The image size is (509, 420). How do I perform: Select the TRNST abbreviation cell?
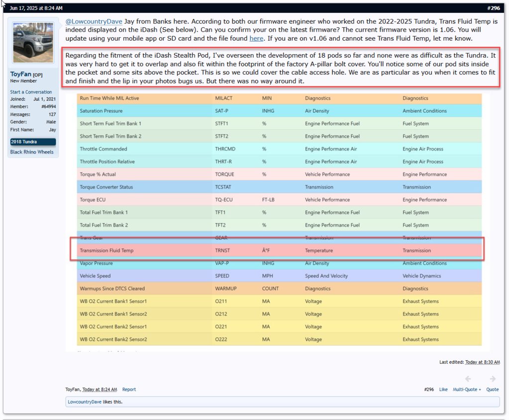click(222, 251)
